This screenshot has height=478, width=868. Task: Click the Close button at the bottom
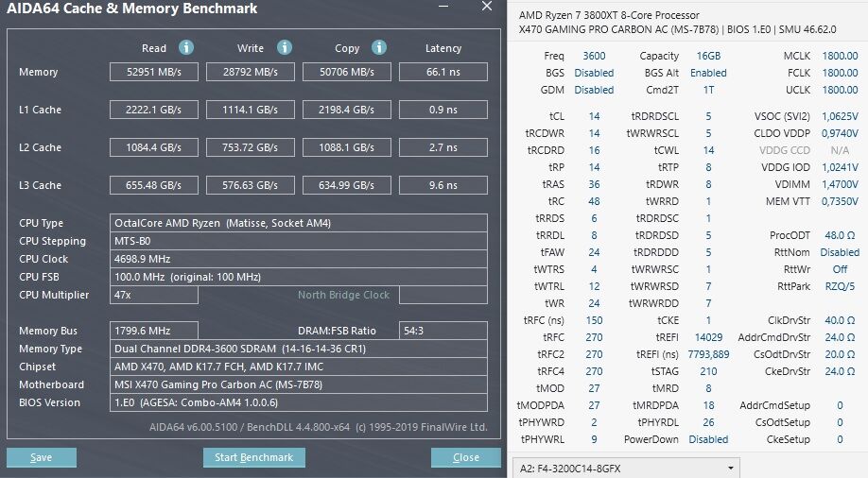(x=465, y=458)
